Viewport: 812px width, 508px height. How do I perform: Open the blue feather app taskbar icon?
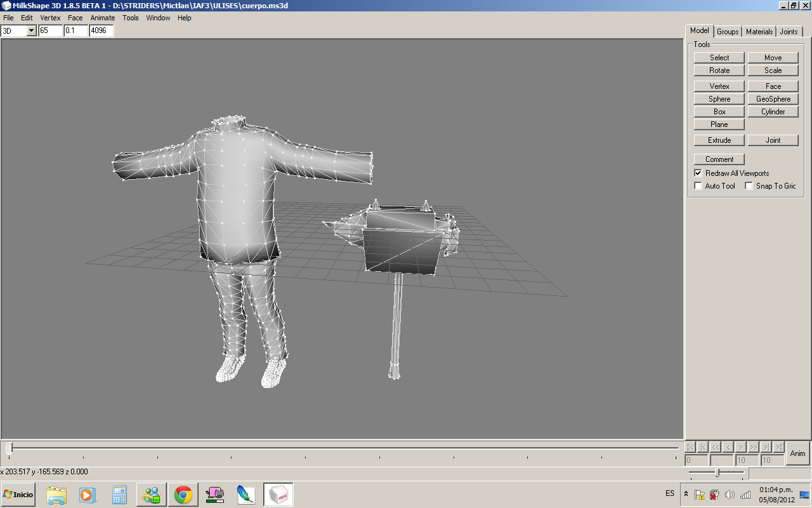246,495
